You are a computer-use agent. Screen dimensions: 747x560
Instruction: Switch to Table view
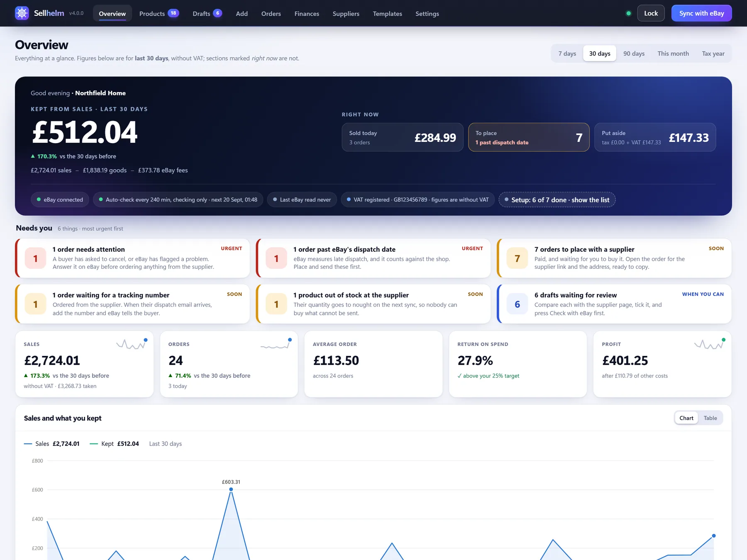point(710,418)
